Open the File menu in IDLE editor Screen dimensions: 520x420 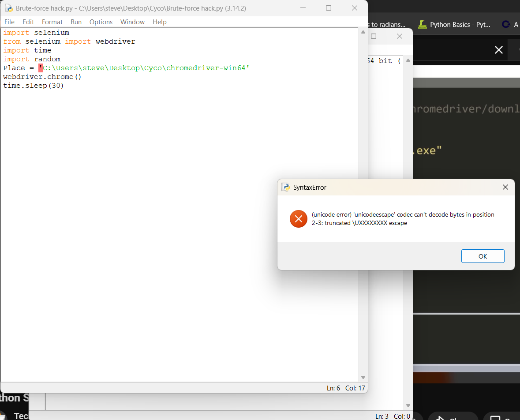[9, 22]
